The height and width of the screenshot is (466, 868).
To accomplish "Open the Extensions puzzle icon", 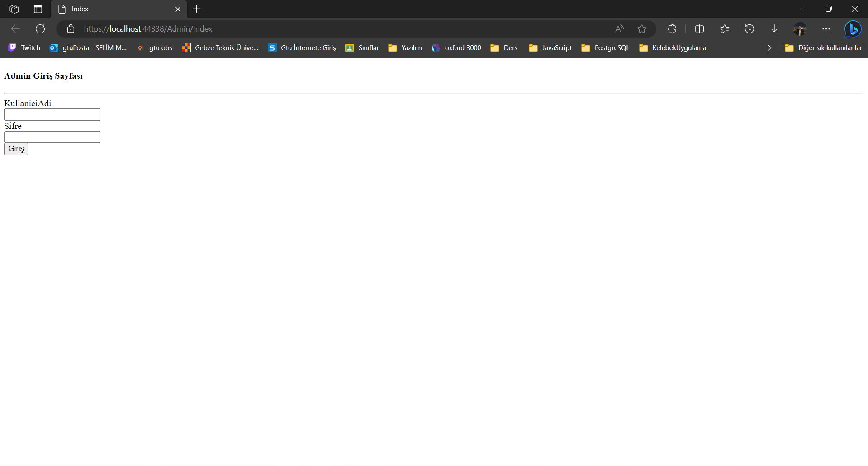I will 672,29.
